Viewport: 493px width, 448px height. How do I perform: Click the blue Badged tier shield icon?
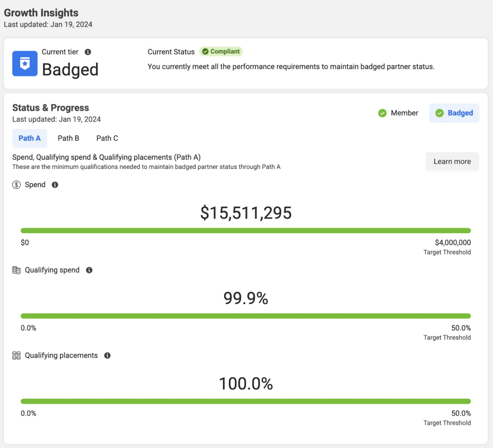pyautogui.click(x=25, y=64)
